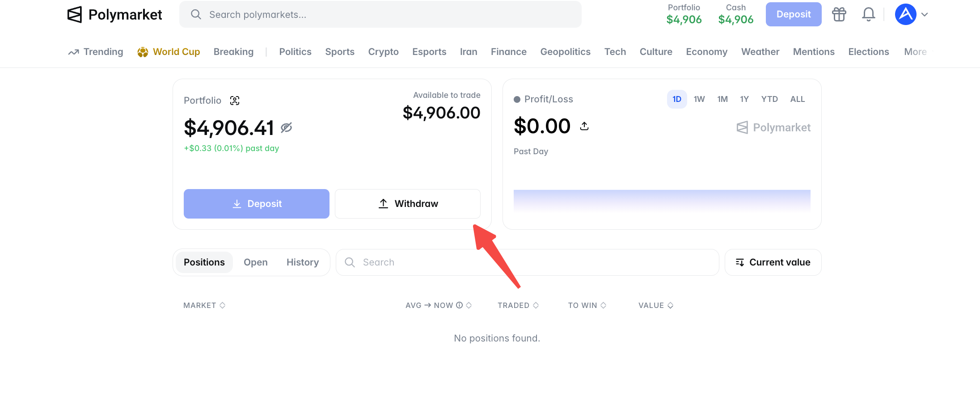Image resolution: width=980 pixels, height=413 pixels.
Task: Open the notifications bell
Action: [868, 14]
